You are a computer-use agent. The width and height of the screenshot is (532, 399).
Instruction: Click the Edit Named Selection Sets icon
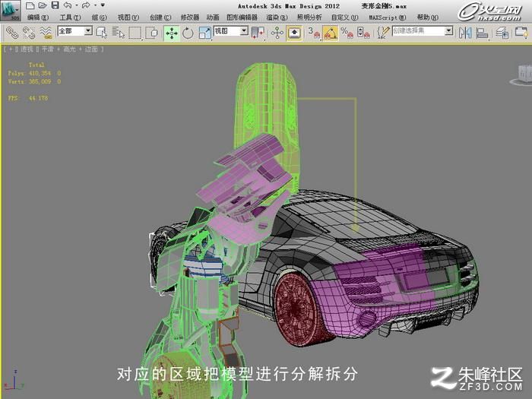click(383, 33)
